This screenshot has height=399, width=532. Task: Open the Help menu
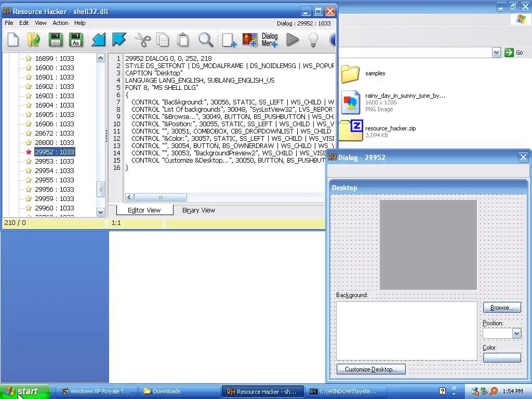[79, 23]
